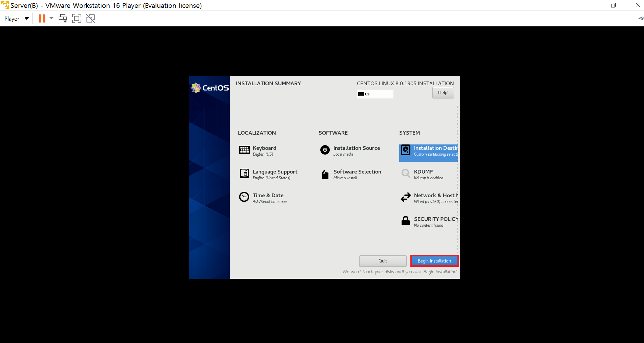
Task: Click the CentOS logo
Action: [x=210, y=88]
